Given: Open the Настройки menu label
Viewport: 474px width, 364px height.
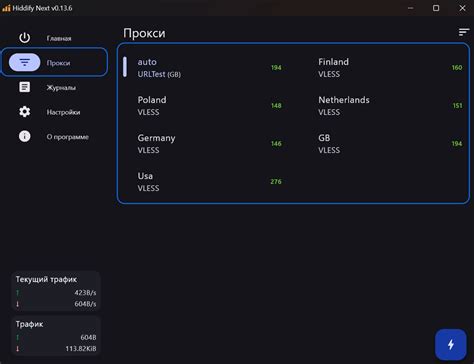Looking at the screenshot, I should [63, 112].
